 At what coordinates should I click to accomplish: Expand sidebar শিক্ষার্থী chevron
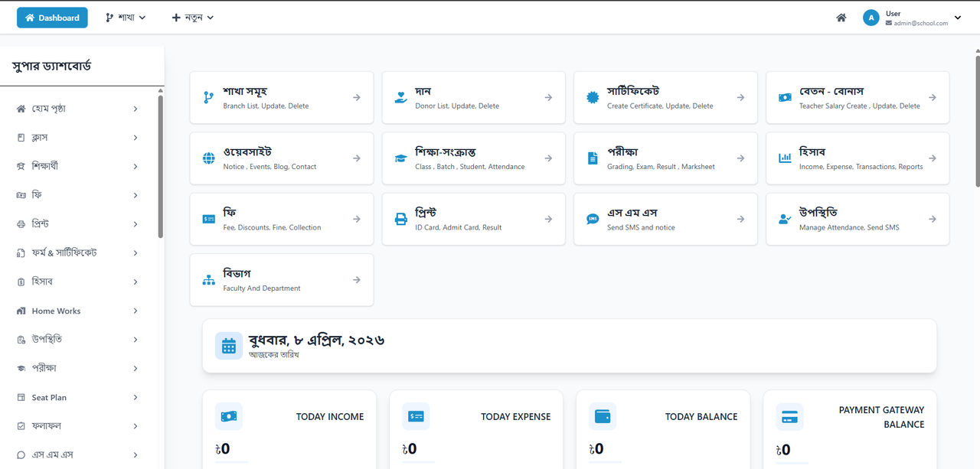pos(136,166)
